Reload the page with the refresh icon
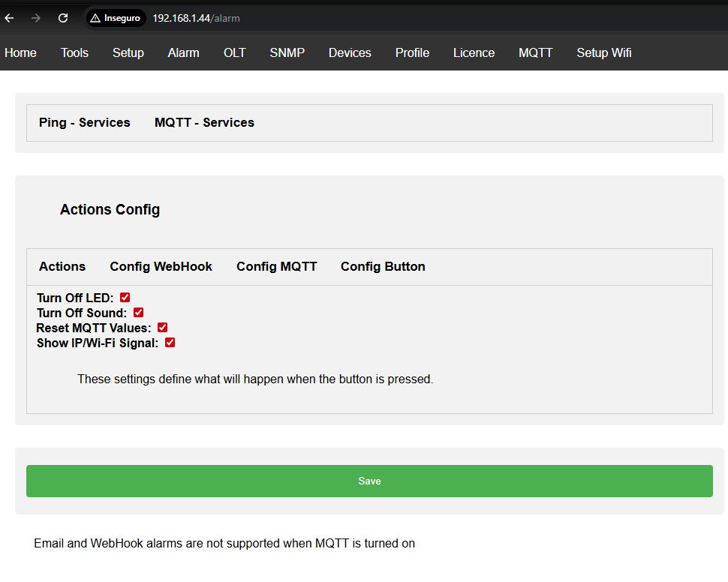 63,18
